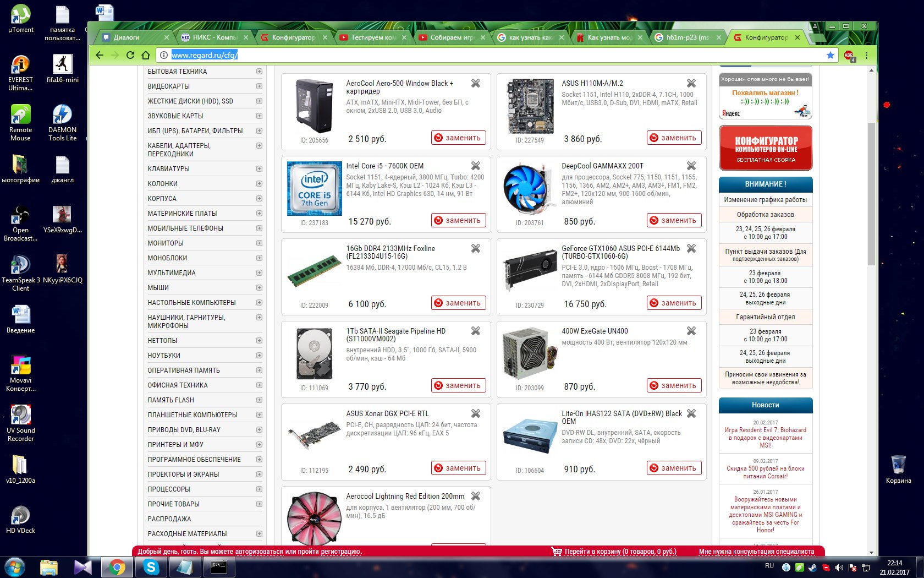Launch the Movavi Converter desktop shortcut
Image resolution: width=924 pixels, height=578 pixels.
[x=20, y=373]
